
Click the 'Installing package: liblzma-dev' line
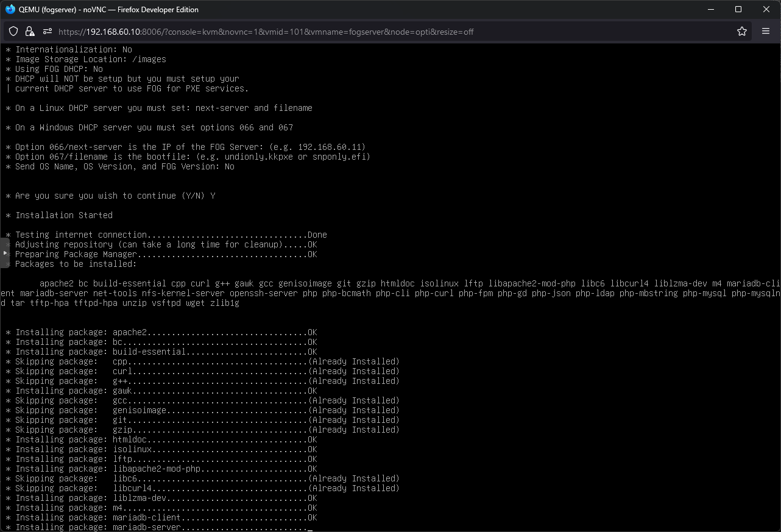click(161, 498)
